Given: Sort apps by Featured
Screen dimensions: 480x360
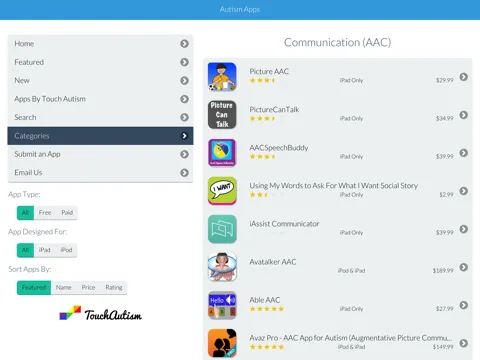Looking at the screenshot, I should (x=34, y=287).
